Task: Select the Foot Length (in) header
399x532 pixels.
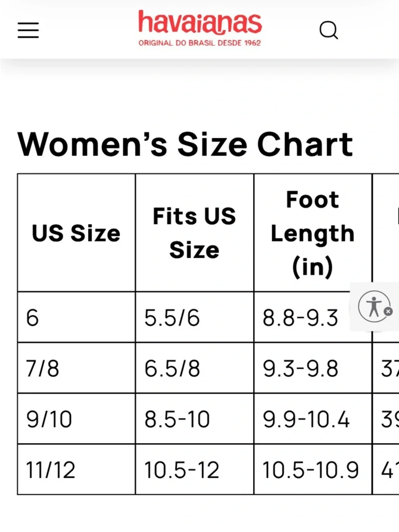Action: (313, 233)
